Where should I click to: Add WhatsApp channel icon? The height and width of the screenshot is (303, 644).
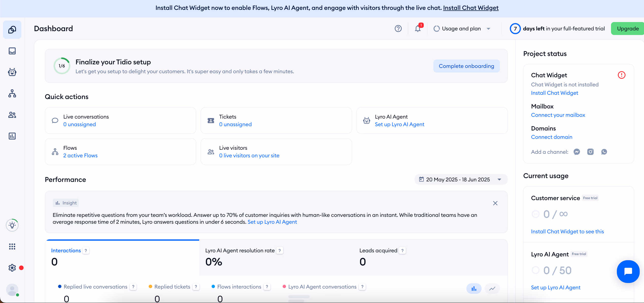point(604,152)
